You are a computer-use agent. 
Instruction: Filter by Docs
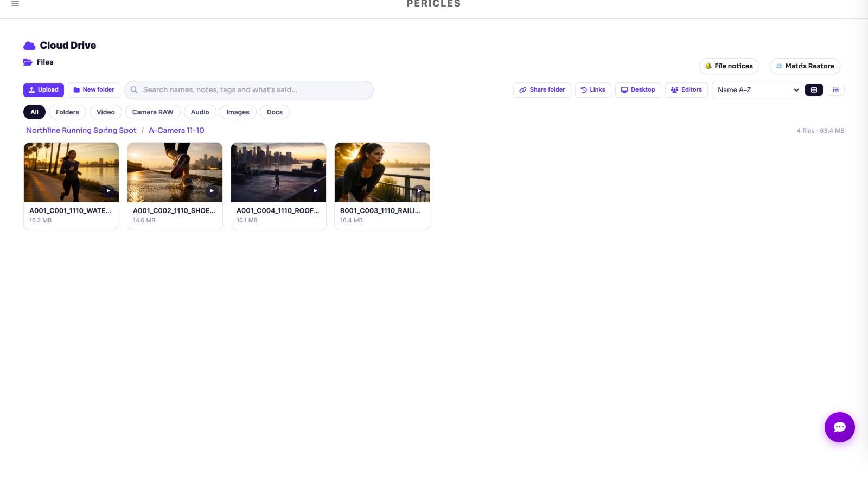point(275,112)
